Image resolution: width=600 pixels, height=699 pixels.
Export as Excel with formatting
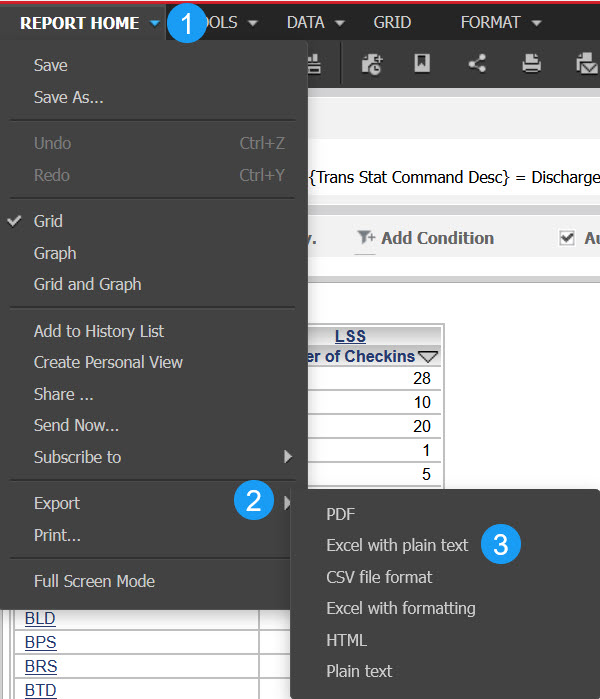[x=401, y=609]
